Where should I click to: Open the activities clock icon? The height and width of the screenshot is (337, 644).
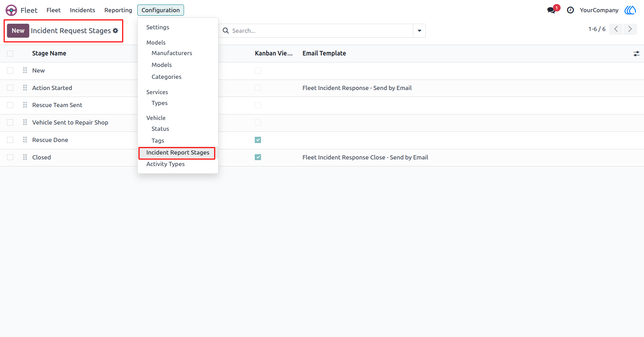(x=570, y=10)
